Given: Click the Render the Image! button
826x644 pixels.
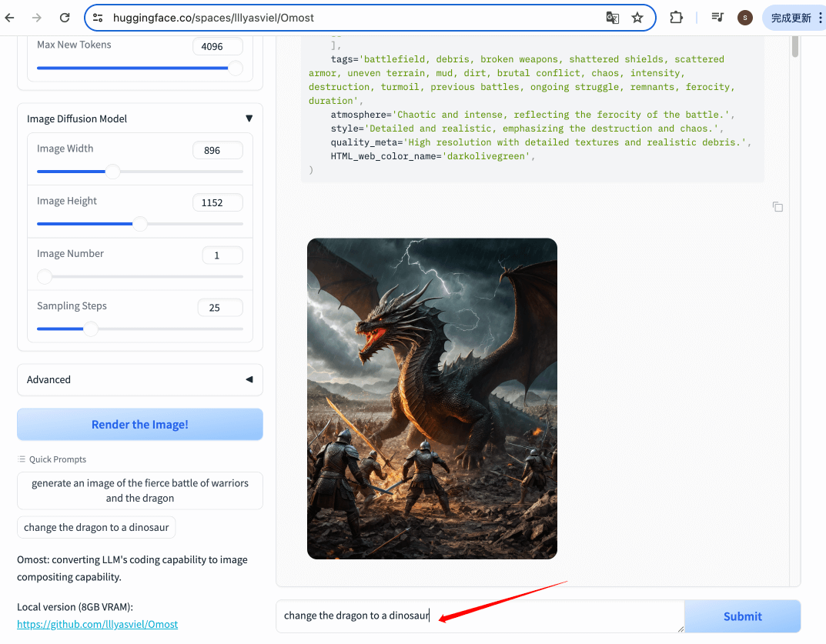Looking at the screenshot, I should click(x=140, y=425).
